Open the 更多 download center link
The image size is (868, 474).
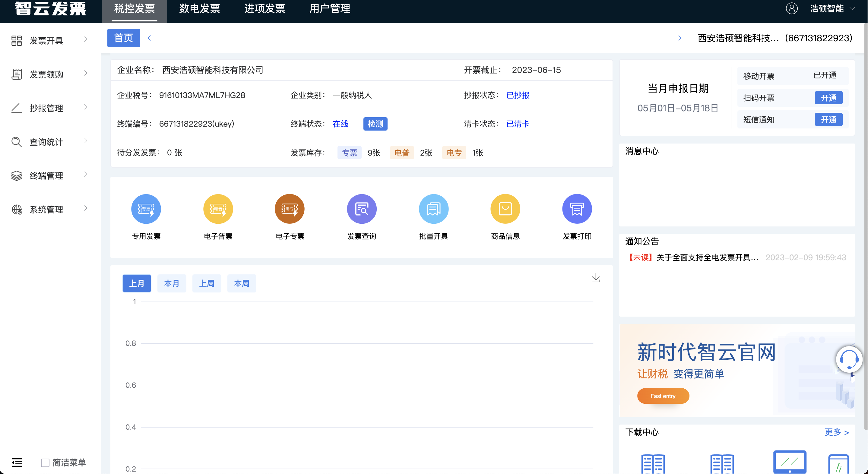[x=837, y=432]
